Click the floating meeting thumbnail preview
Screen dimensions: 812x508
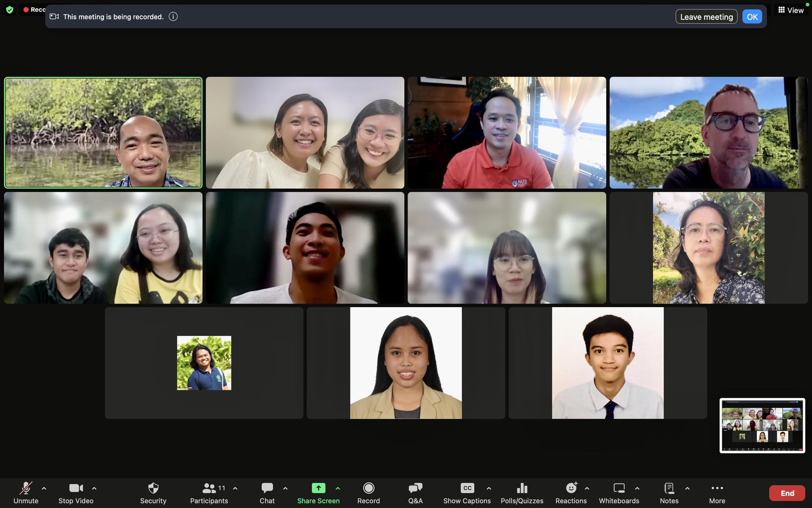[762, 425]
